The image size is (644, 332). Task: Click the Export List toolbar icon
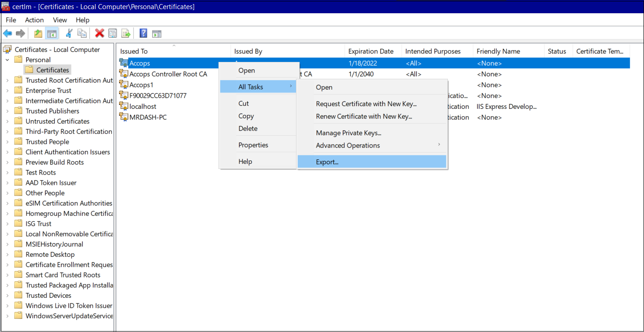126,33
